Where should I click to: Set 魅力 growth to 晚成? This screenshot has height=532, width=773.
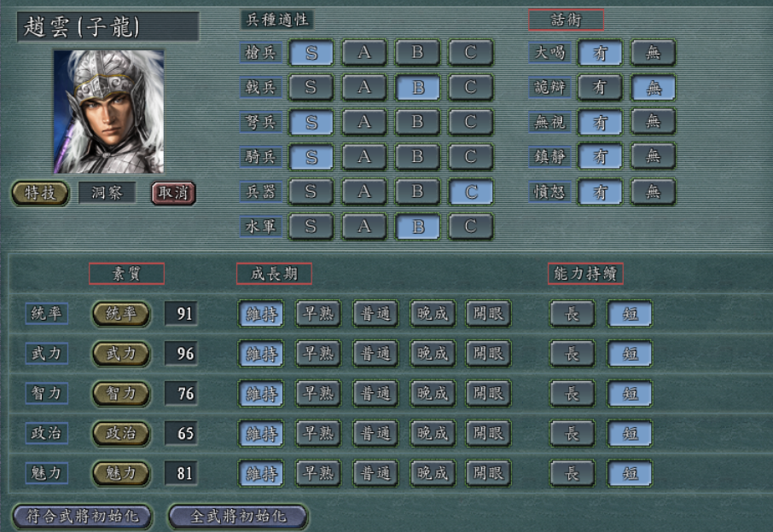[x=433, y=473]
